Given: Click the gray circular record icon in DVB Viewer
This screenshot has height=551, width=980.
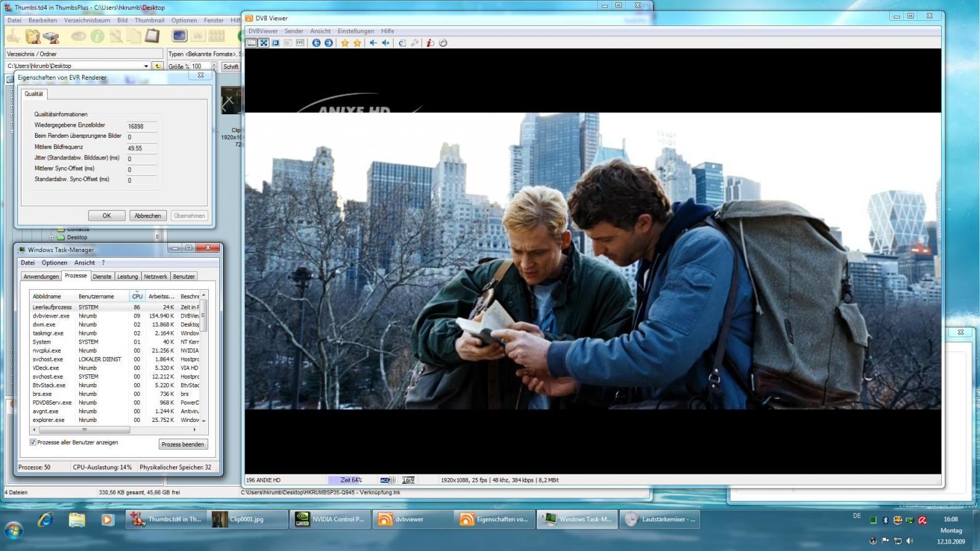Looking at the screenshot, I should click(x=443, y=43).
